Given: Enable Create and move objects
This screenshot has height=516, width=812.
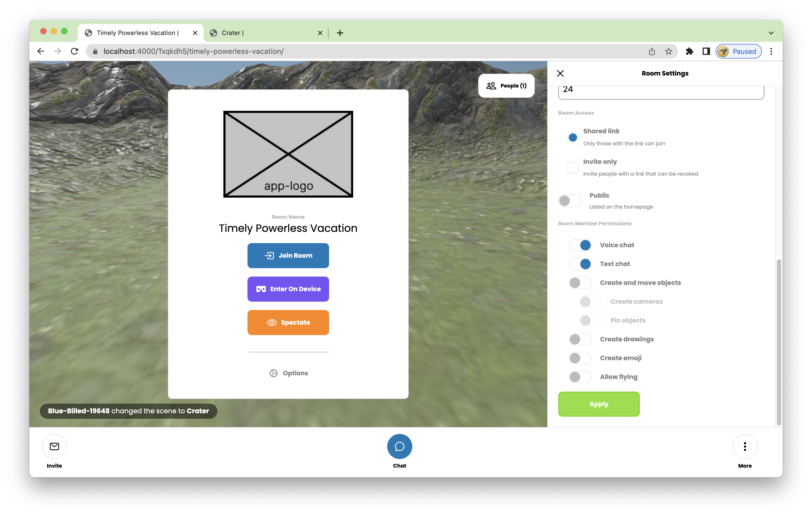Looking at the screenshot, I should tap(580, 283).
